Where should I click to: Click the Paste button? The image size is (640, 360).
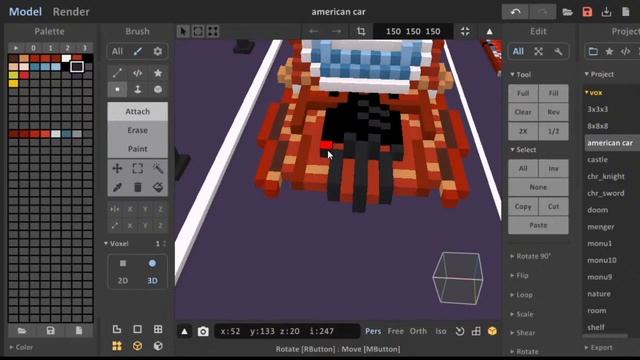[538, 225]
